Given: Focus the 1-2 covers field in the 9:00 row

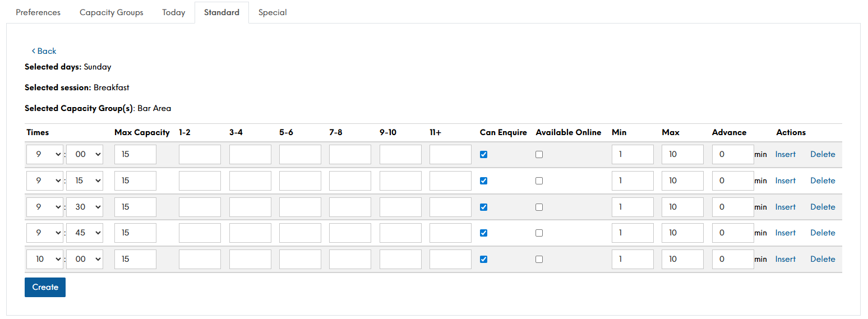Looking at the screenshot, I should coord(200,155).
